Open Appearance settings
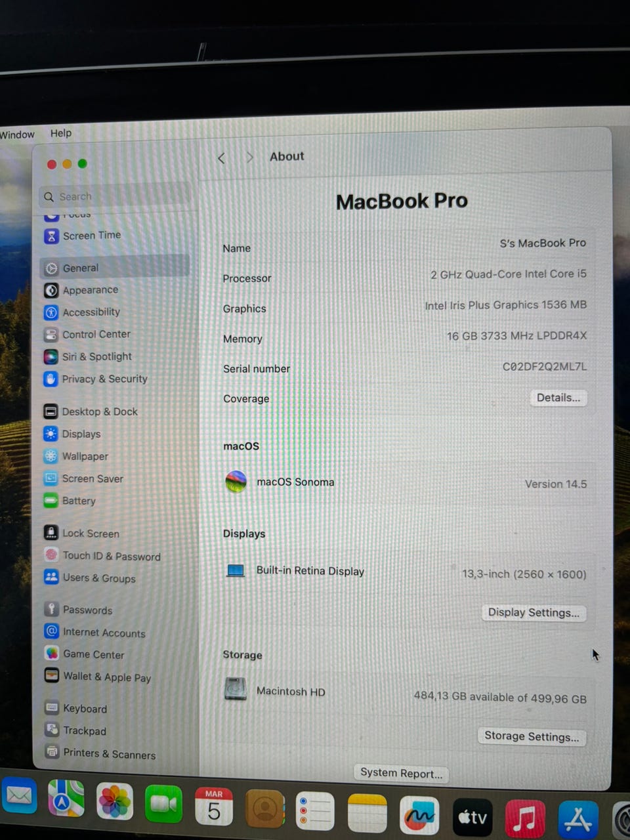 point(81,290)
